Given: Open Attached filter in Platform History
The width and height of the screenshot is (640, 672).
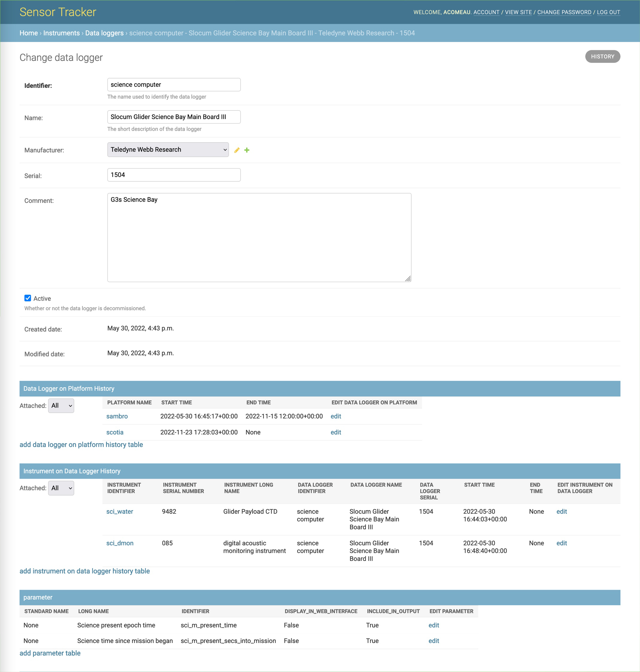Looking at the screenshot, I should click(61, 406).
